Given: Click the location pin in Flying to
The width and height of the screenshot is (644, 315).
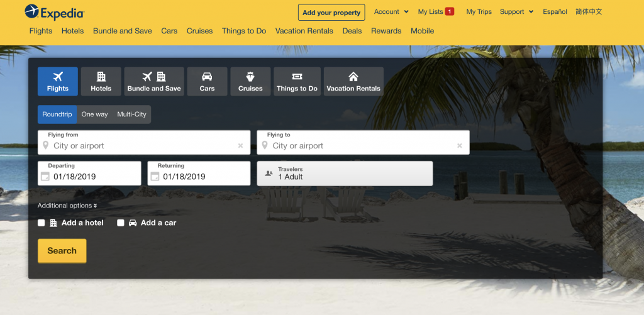Looking at the screenshot, I should pyautogui.click(x=265, y=145).
